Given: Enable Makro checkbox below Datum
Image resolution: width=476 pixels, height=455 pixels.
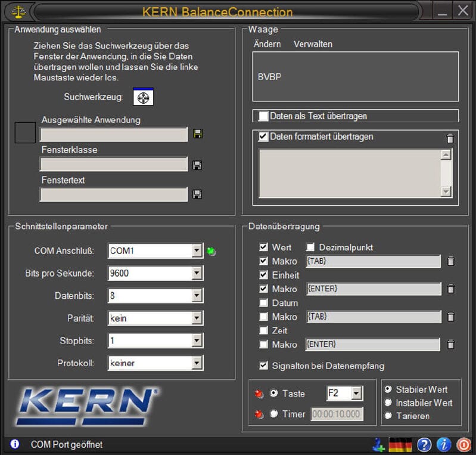Looking at the screenshot, I should (263, 317).
